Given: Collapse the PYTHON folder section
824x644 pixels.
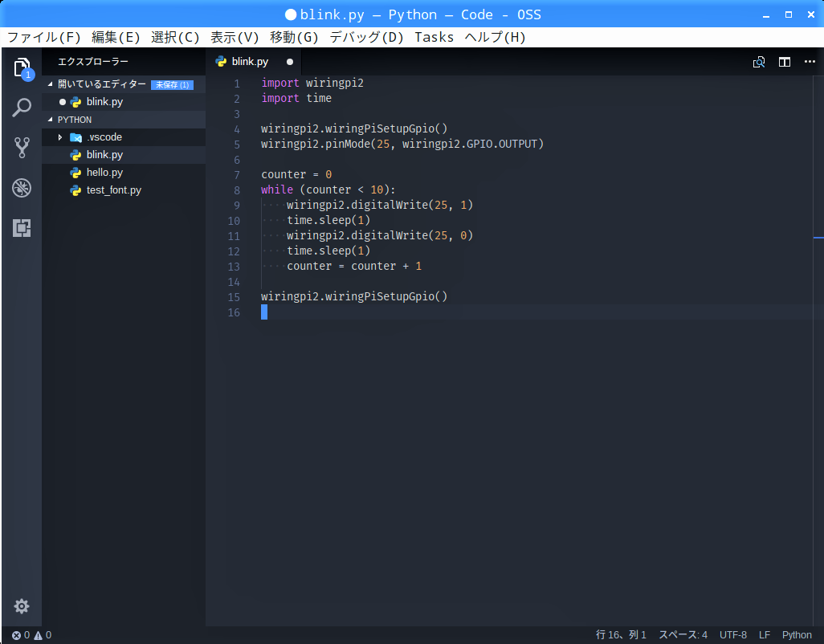Looking at the screenshot, I should (x=74, y=120).
